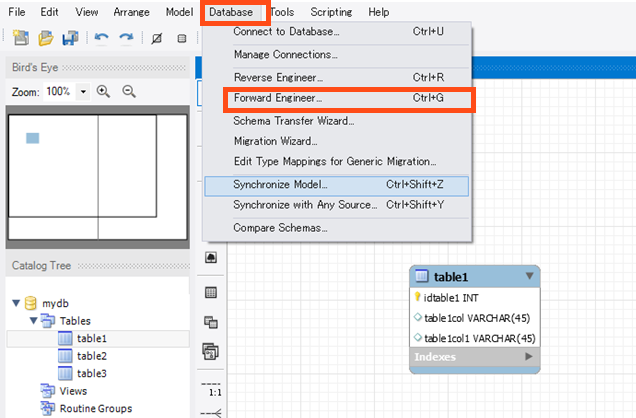Open the Help menu
The height and width of the screenshot is (418, 636).
pos(379,12)
